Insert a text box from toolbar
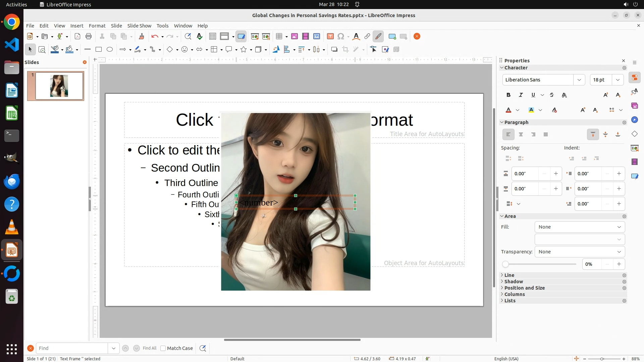The height and width of the screenshot is (362, 644). tap(330, 37)
